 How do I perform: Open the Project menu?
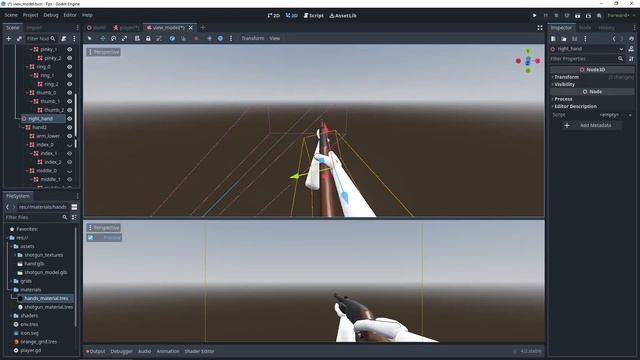(30, 15)
